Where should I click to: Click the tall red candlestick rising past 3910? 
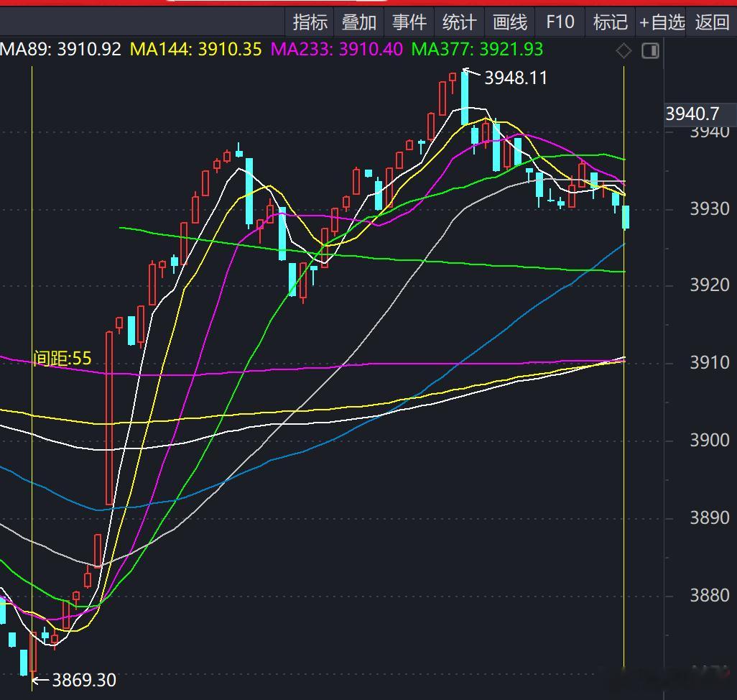(109, 418)
